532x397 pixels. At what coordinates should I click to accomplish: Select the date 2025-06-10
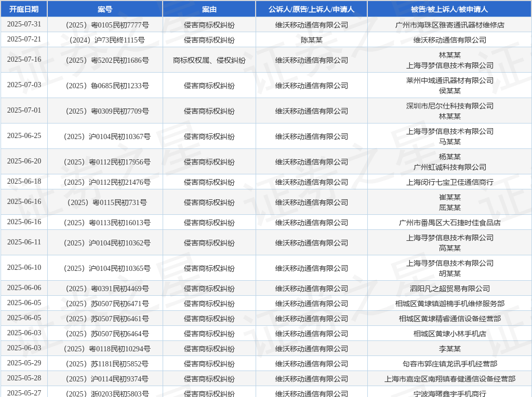click(24, 267)
